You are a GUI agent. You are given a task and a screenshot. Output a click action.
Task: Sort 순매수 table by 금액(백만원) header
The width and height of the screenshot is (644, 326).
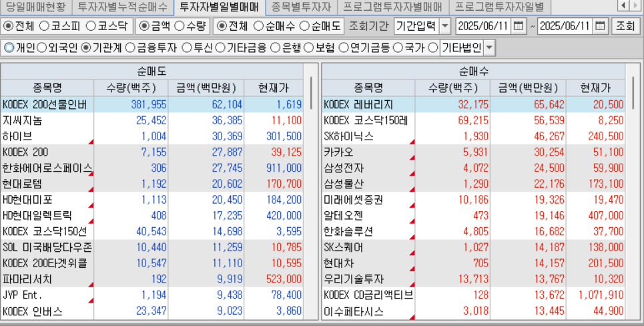[528, 88]
